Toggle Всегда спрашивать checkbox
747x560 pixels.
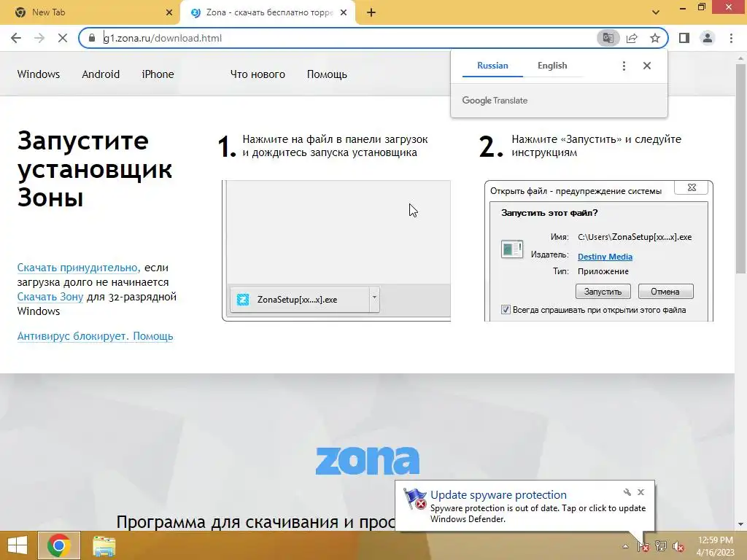506,310
